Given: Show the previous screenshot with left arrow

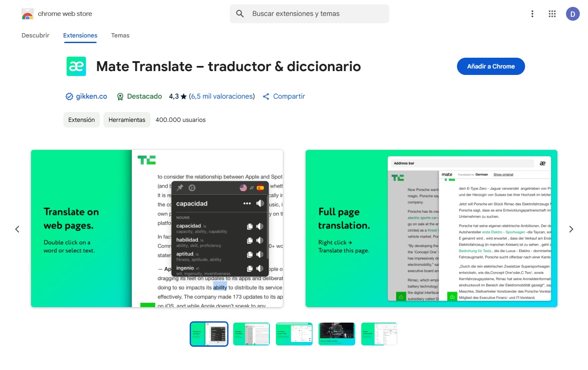Looking at the screenshot, I should click(17, 229).
